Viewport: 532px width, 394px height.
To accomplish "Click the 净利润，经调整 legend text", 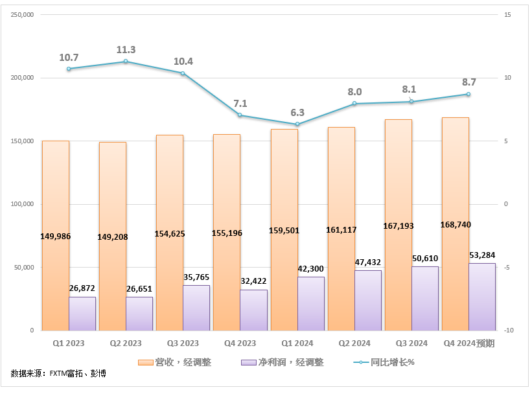I will pos(291,362).
